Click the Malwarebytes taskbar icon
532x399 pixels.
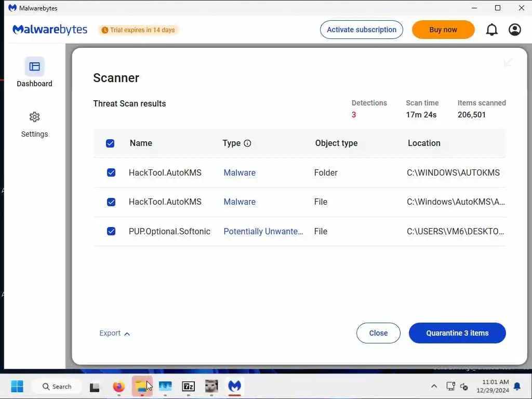click(x=234, y=386)
